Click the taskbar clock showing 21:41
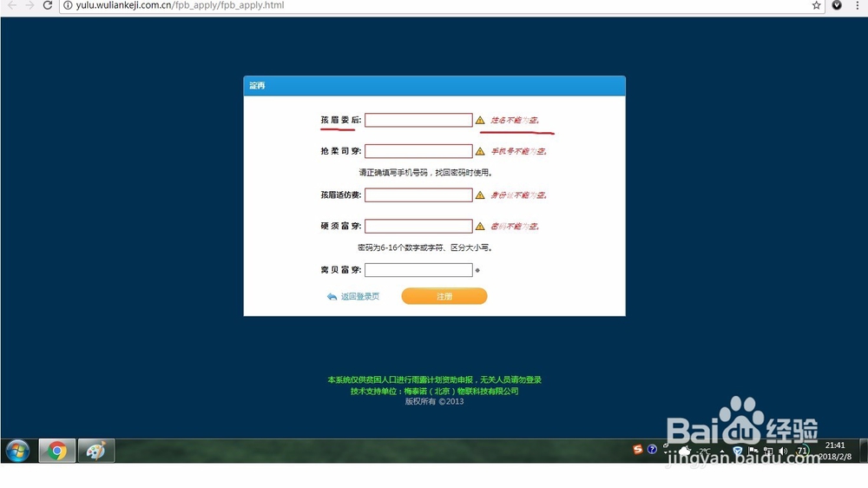The height and width of the screenshot is (488, 868). [835, 451]
